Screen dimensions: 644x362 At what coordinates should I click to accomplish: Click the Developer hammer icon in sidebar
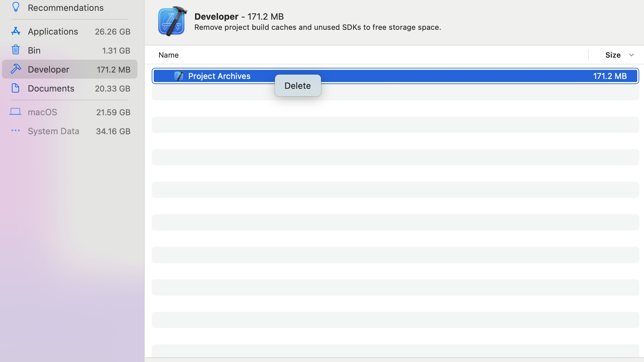pyautogui.click(x=16, y=69)
